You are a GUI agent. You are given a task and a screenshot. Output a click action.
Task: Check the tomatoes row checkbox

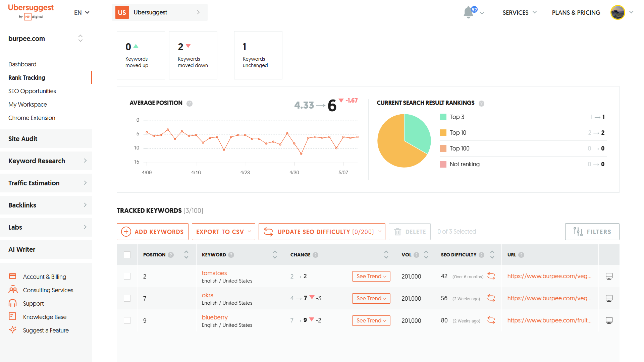[127, 276]
